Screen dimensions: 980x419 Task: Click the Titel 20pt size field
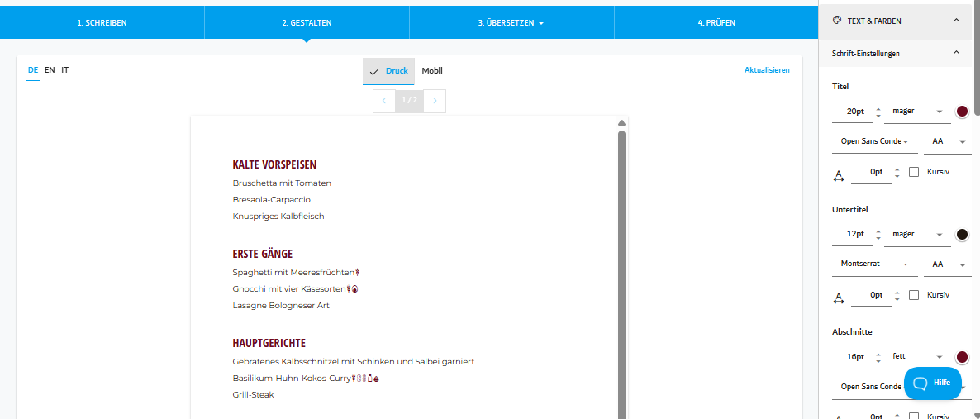(853, 112)
